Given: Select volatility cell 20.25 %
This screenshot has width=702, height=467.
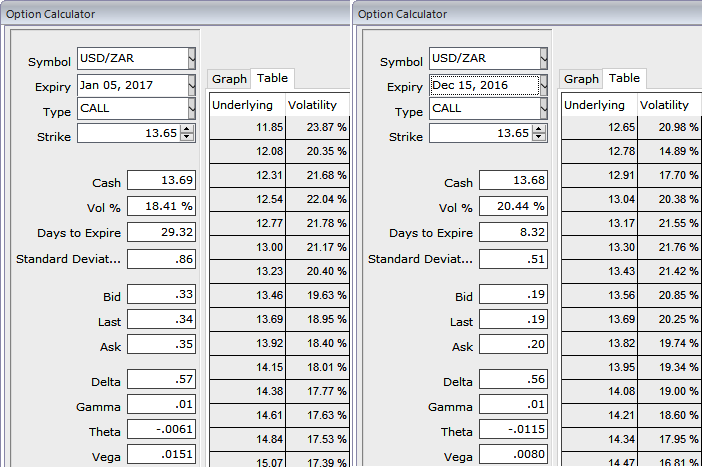Looking at the screenshot, I should [x=669, y=320].
